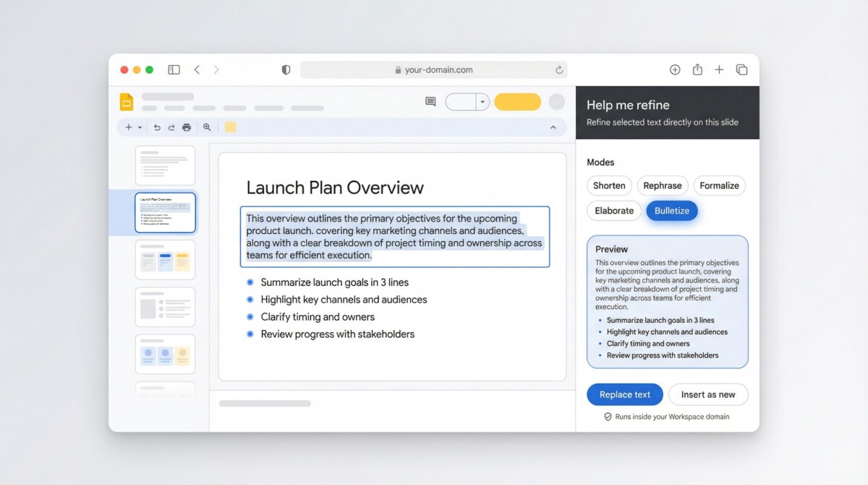Click the Insert as new button
The height and width of the screenshot is (485, 868).
pyautogui.click(x=708, y=395)
